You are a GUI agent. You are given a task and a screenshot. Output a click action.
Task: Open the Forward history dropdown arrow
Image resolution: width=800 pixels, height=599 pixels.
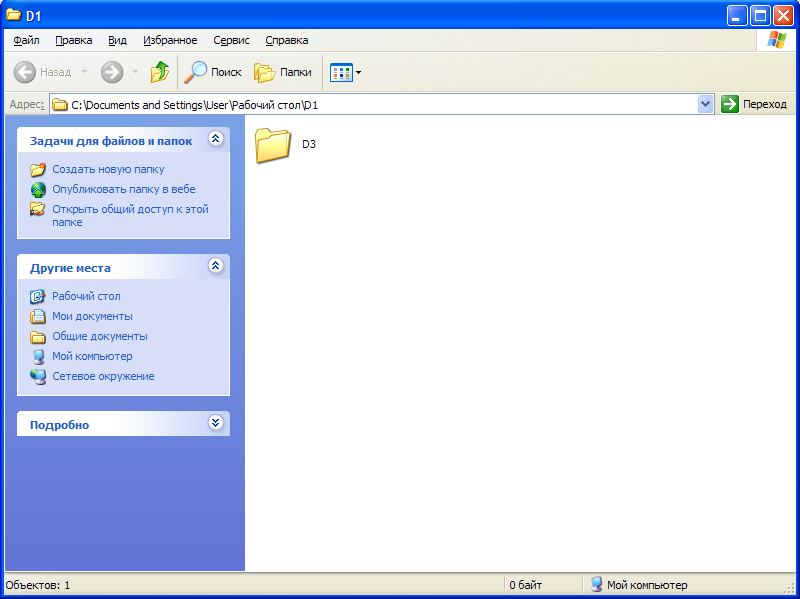[x=135, y=72]
